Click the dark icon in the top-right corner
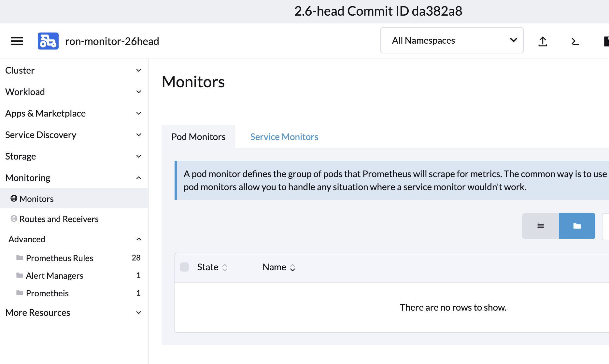The image size is (609, 364). pyautogui.click(x=606, y=41)
